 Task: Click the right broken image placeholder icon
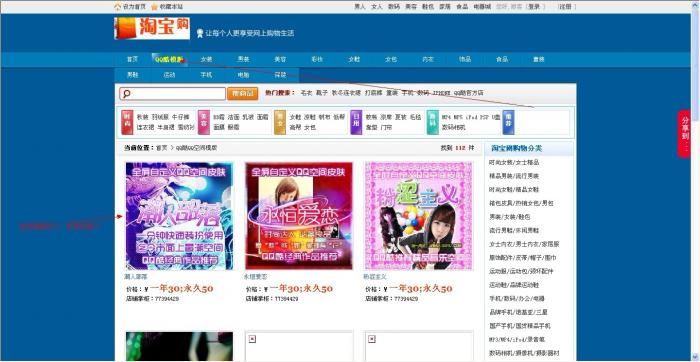click(372, 339)
